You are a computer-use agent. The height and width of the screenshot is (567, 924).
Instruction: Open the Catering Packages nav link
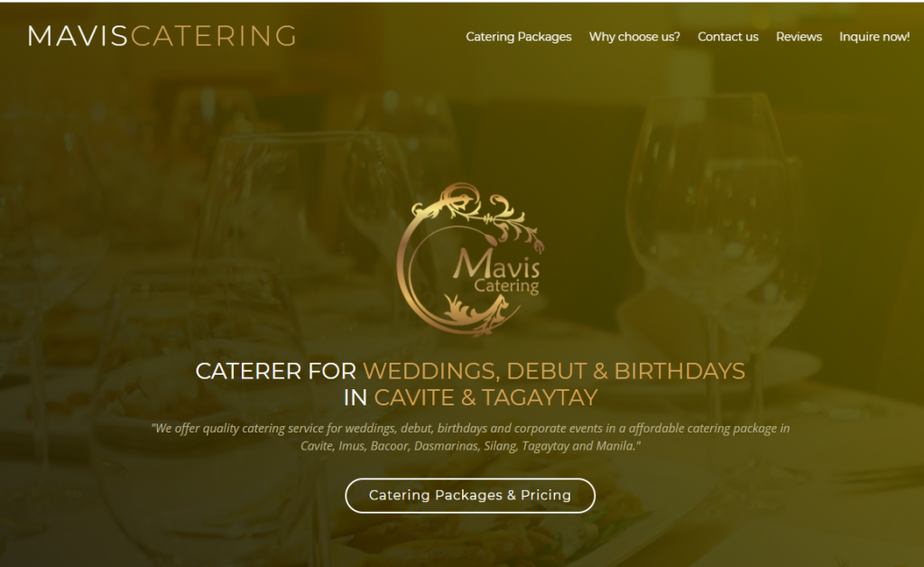pyautogui.click(x=519, y=36)
